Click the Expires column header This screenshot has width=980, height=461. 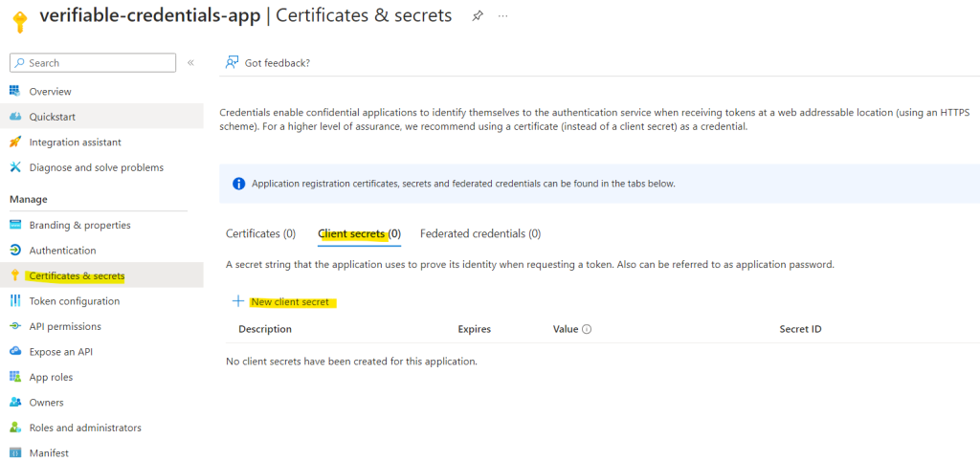[x=475, y=329]
